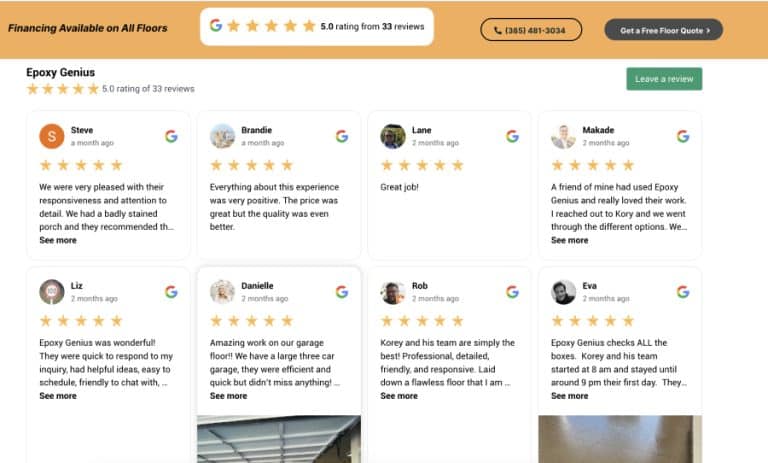This screenshot has width=768, height=463.
Task: Click the Google icon on Brandie's review
Action: click(342, 136)
